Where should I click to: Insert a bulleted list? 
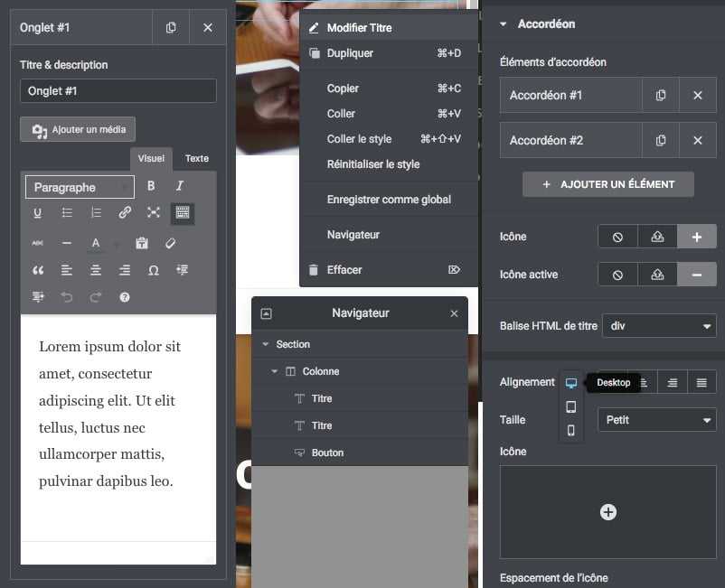[x=67, y=212]
